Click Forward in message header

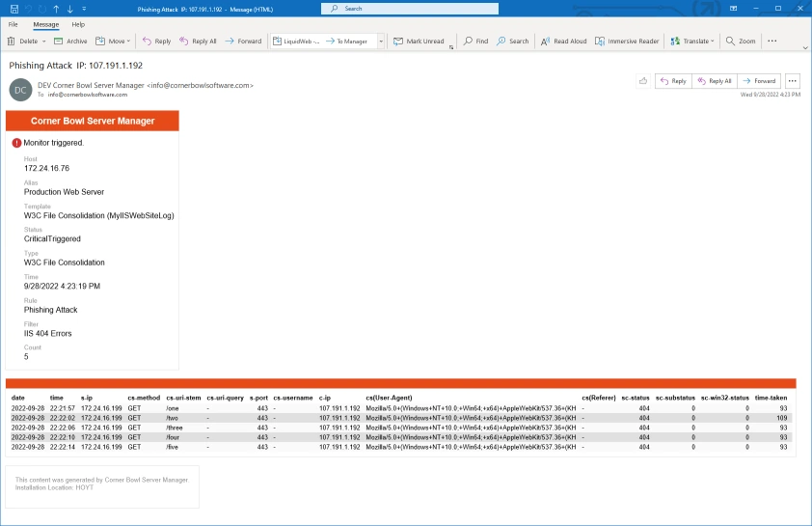(759, 81)
